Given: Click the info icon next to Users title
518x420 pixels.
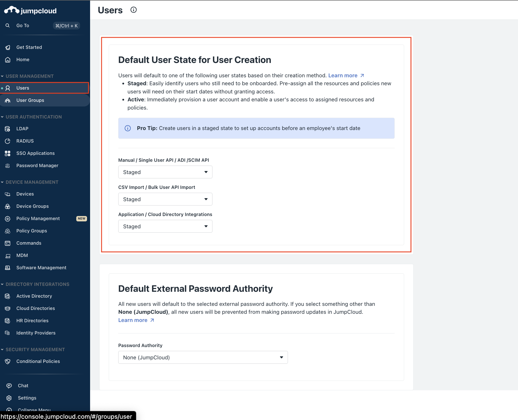Looking at the screenshot, I should click(134, 10).
